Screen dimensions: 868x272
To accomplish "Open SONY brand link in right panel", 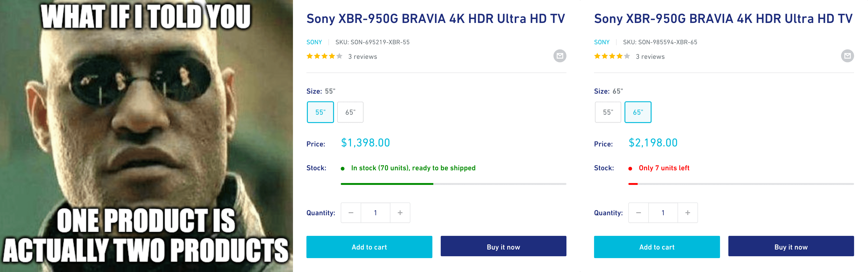I will click(602, 42).
